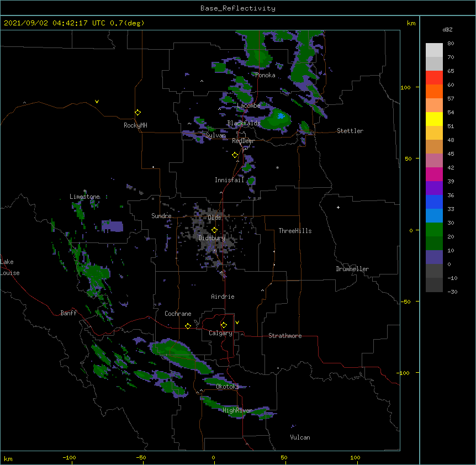Click the Olds town label
Screen dimensions: 476x465
(x=214, y=218)
